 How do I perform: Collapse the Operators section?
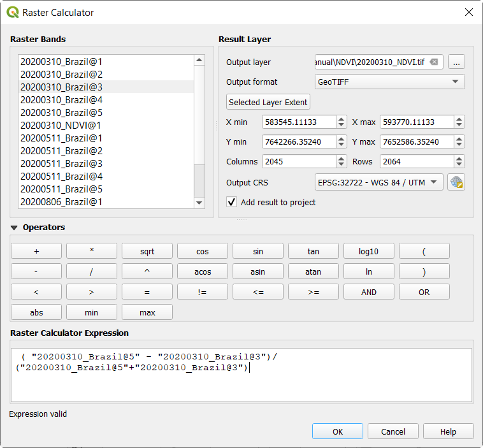point(14,228)
